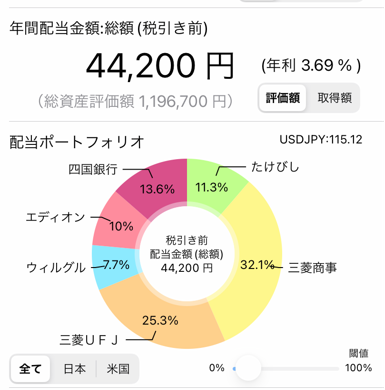Click the 四国銀行 chart label
Viewport: 385px width, 390px height.
pyautogui.click(x=93, y=169)
